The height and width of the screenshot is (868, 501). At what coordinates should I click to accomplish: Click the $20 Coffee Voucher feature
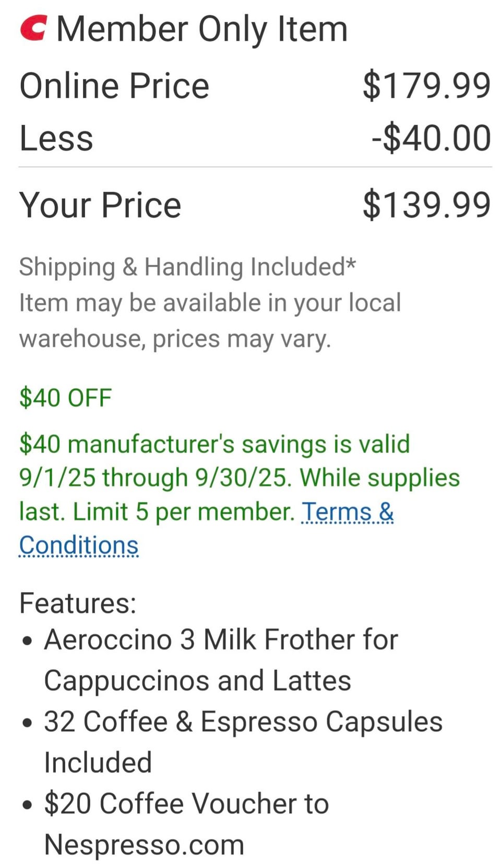click(186, 803)
